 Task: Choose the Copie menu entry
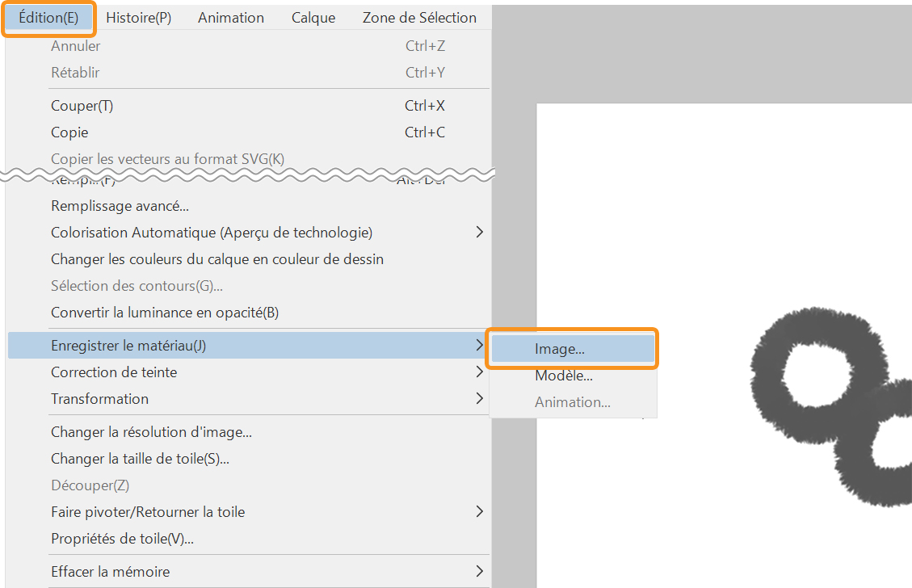(69, 132)
